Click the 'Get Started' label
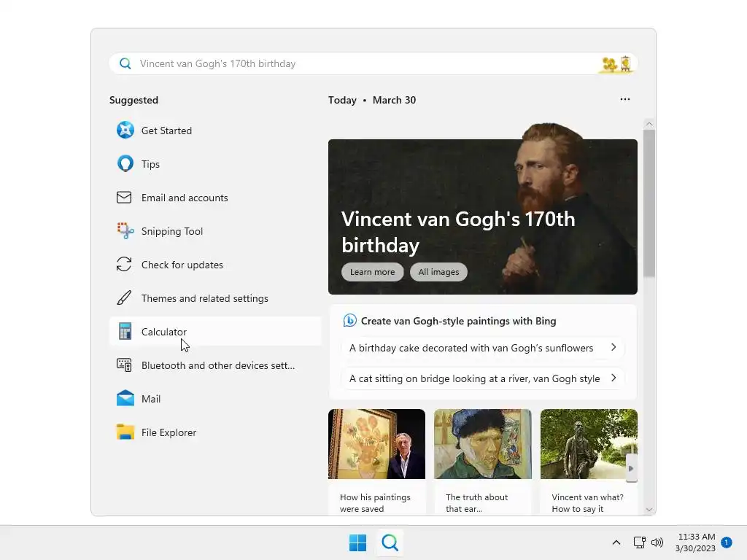The height and width of the screenshot is (560, 747). (166, 131)
